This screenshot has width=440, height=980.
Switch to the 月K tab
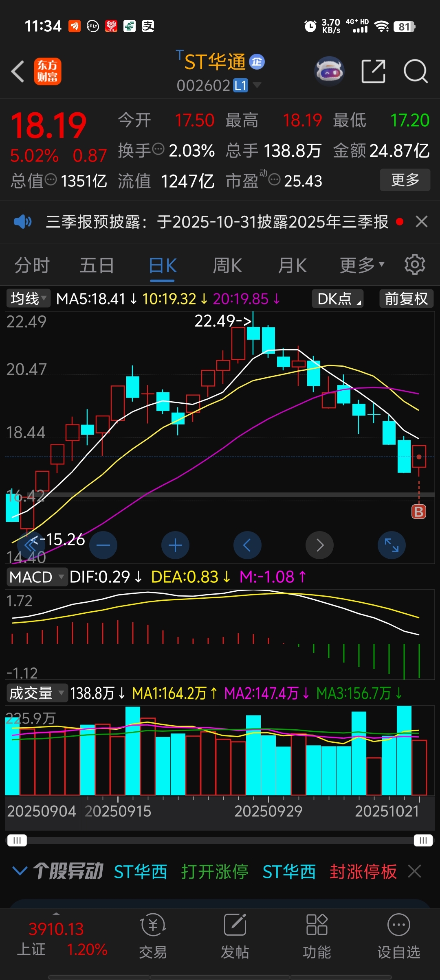(x=293, y=266)
